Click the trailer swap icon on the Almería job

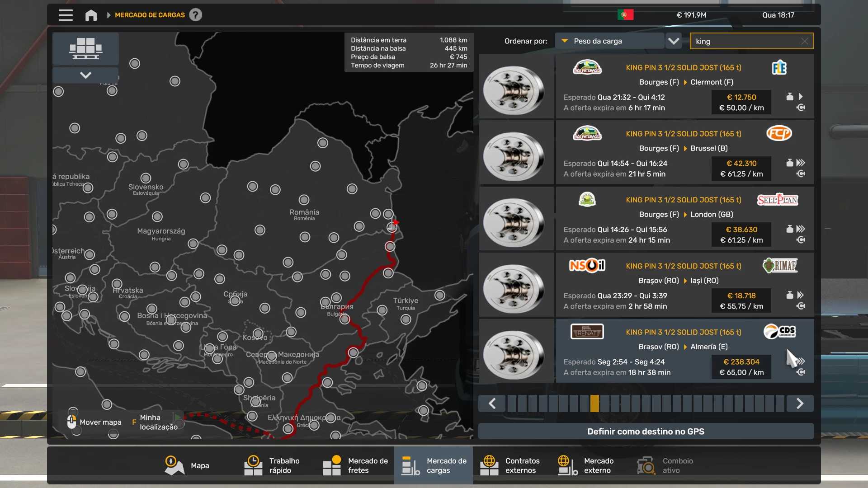pyautogui.click(x=801, y=372)
